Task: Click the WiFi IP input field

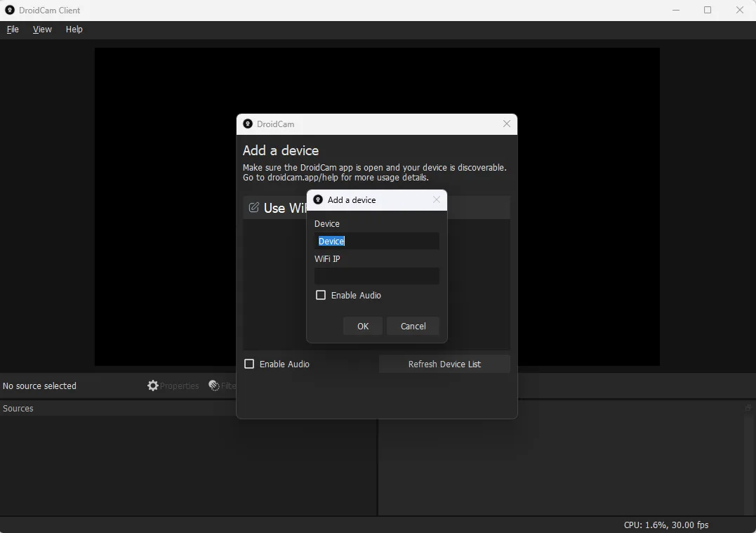Action: pyautogui.click(x=376, y=276)
